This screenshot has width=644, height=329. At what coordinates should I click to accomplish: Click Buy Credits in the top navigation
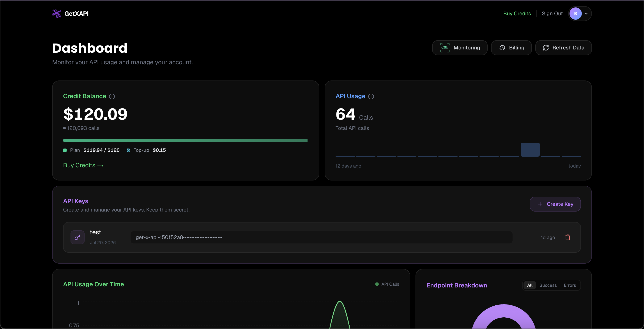pyautogui.click(x=517, y=14)
